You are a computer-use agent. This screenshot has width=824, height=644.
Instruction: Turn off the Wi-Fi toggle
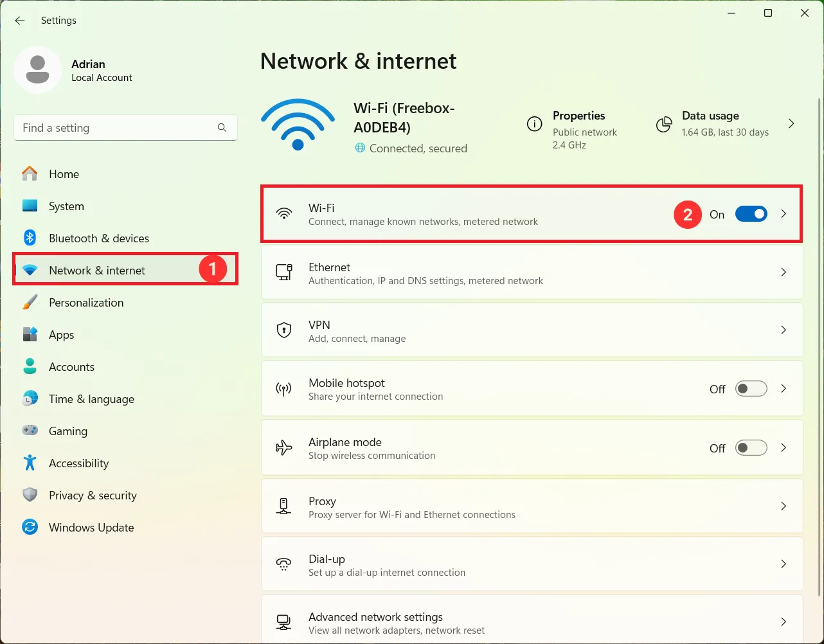751,214
